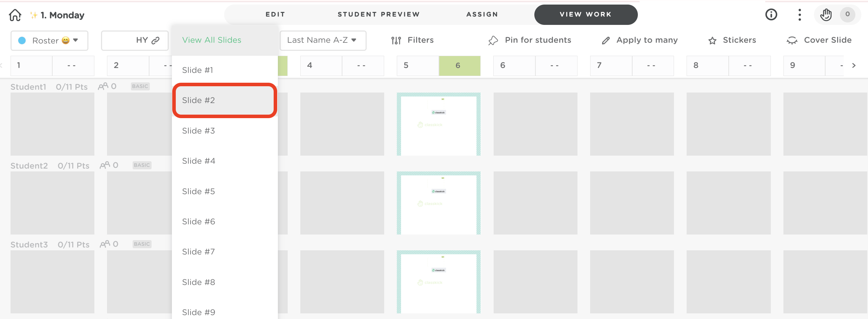Choose View All Slides option
This screenshot has width=868, height=319.
pos(225,40)
